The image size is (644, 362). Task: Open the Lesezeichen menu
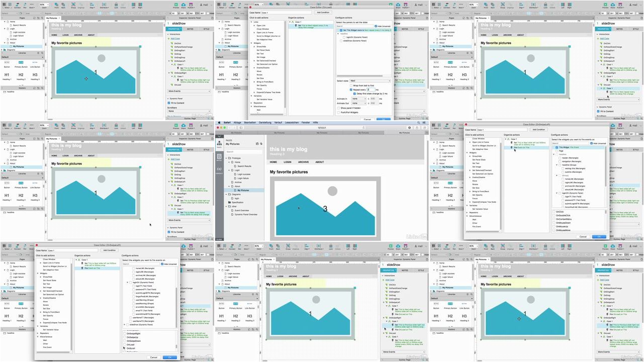pos(292,122)
